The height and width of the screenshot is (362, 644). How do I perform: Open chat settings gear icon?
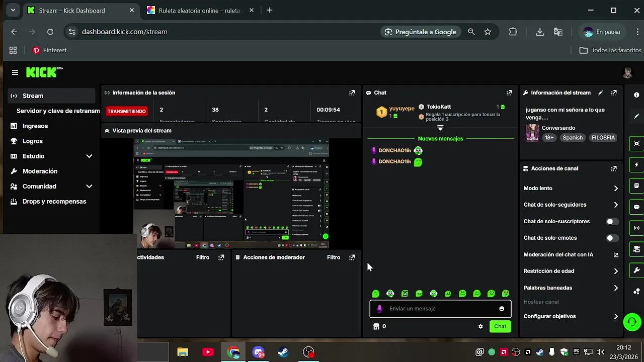[480, 326]
